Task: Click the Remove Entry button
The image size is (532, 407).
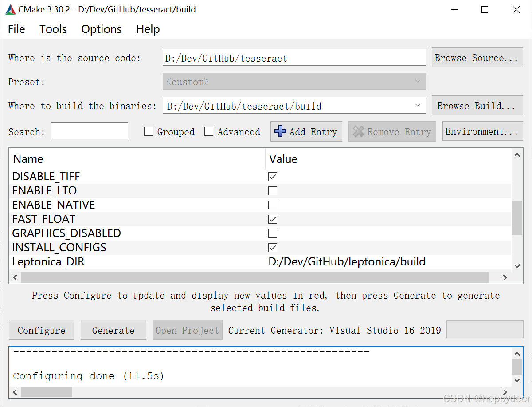Action: pos(392,131)
